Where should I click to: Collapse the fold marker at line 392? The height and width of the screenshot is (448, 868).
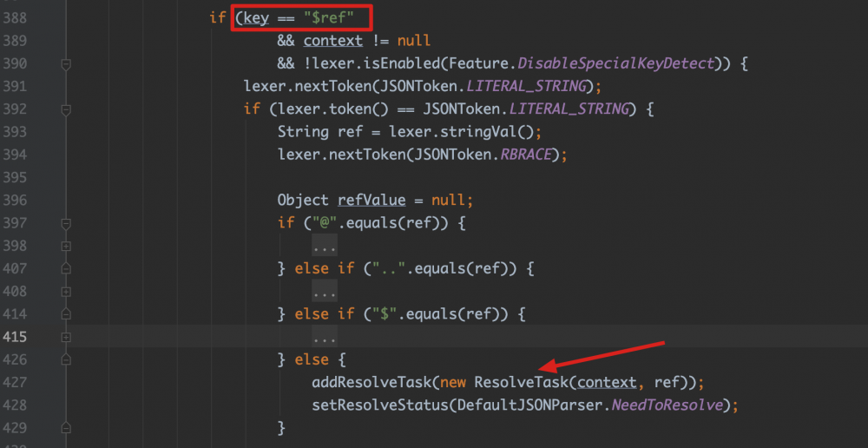pyautogui.click(x=66, y=109)
